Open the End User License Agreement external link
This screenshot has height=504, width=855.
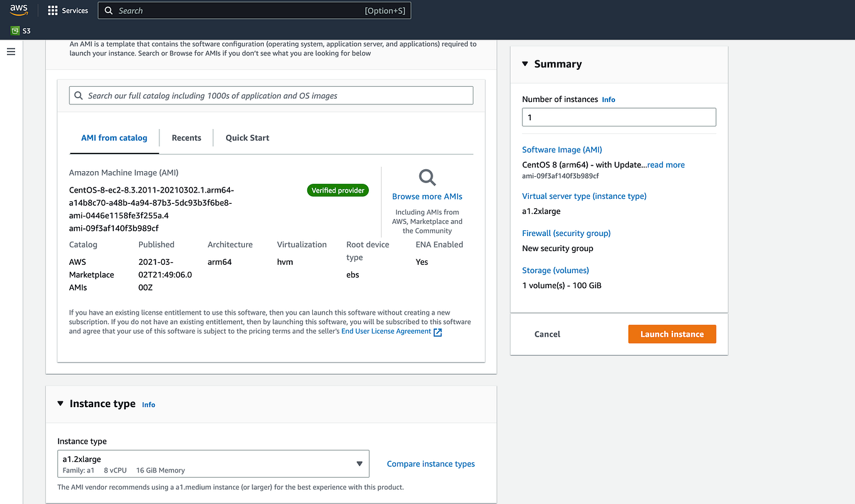[386, 330]
